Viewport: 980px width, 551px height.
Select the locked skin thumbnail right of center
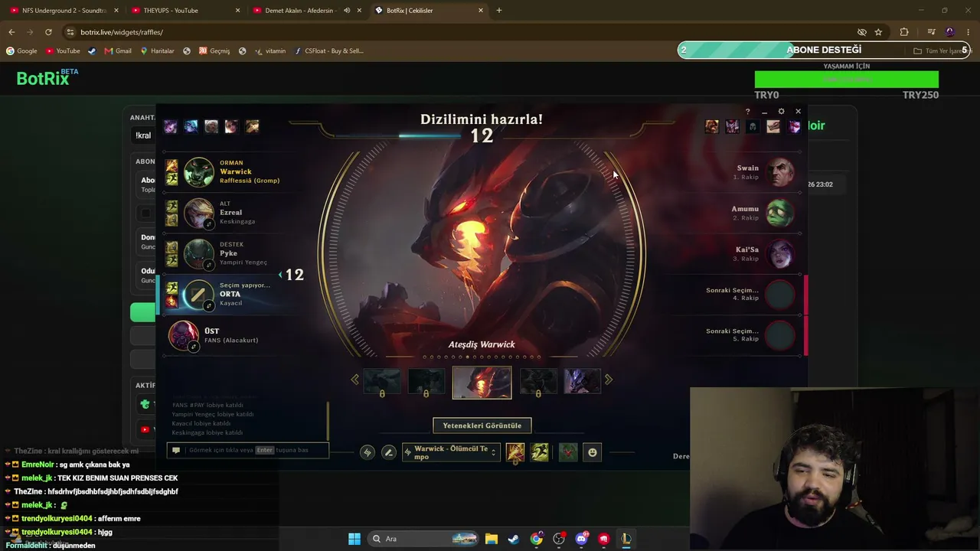coord(538,381)
